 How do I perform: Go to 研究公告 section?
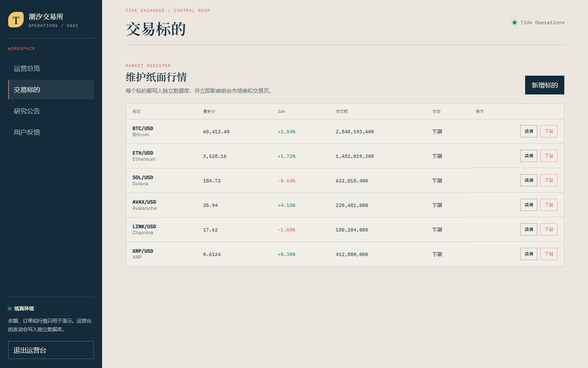pyautogui.click(x=51, y=111)
